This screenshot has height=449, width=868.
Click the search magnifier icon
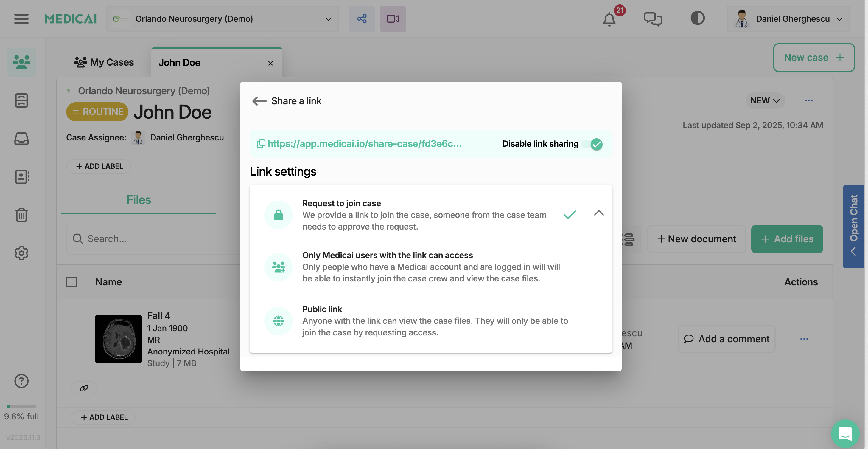click(x=78, y=239)
